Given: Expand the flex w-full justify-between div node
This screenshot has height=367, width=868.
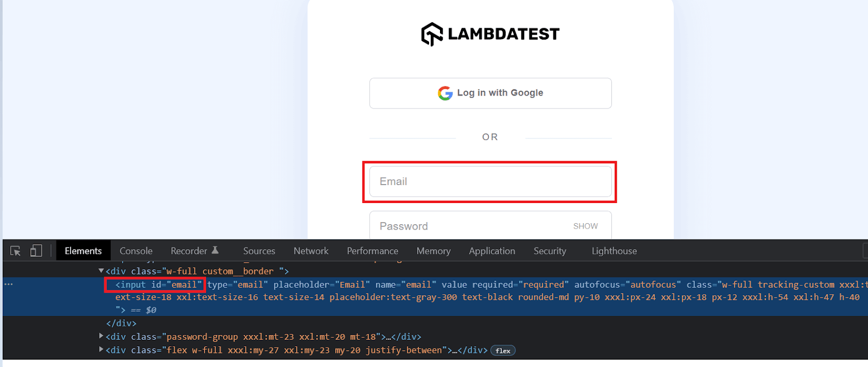Looking at the screenshot, I should [101, 350].
